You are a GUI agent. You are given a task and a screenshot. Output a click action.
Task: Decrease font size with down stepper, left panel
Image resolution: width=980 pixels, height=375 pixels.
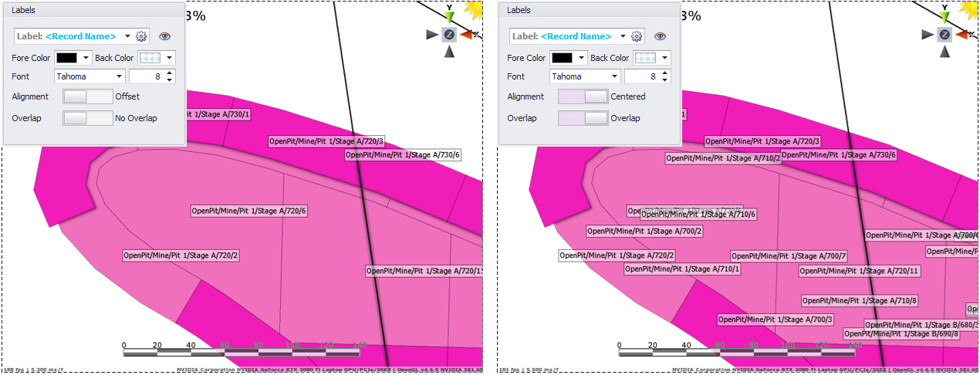170,80
